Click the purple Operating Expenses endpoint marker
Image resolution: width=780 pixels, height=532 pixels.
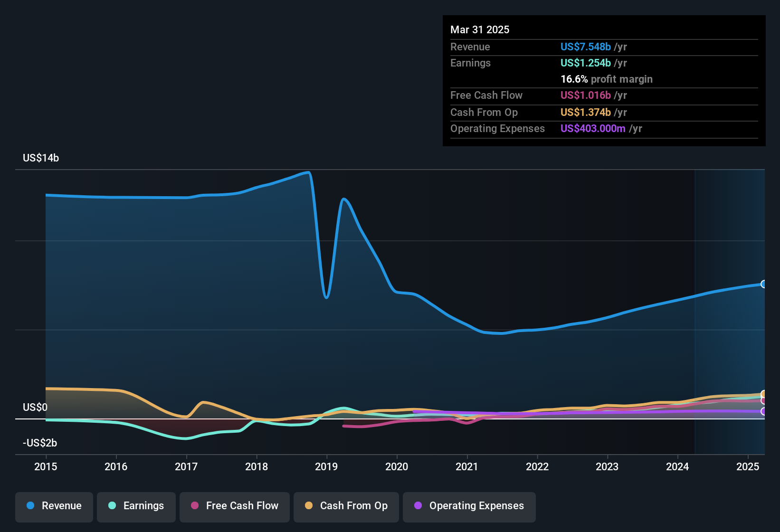click(763, 411)
